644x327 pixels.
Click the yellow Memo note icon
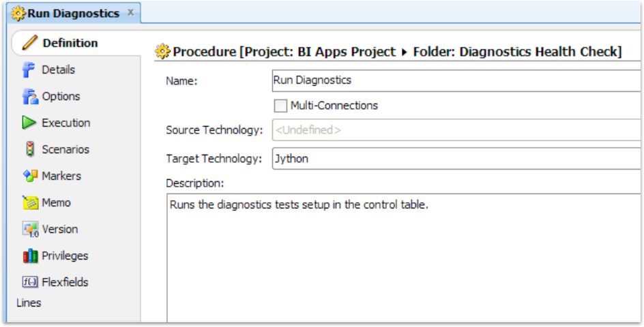point(30,203)
